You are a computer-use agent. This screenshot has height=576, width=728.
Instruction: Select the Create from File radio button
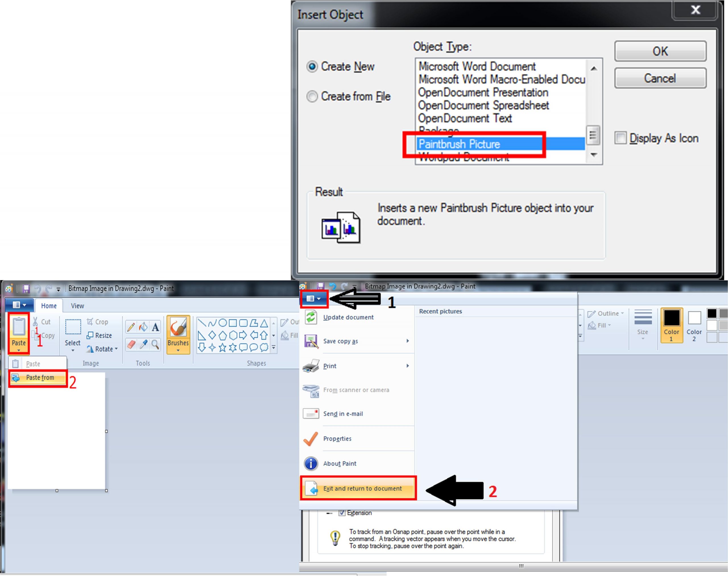tap(312, 96)
